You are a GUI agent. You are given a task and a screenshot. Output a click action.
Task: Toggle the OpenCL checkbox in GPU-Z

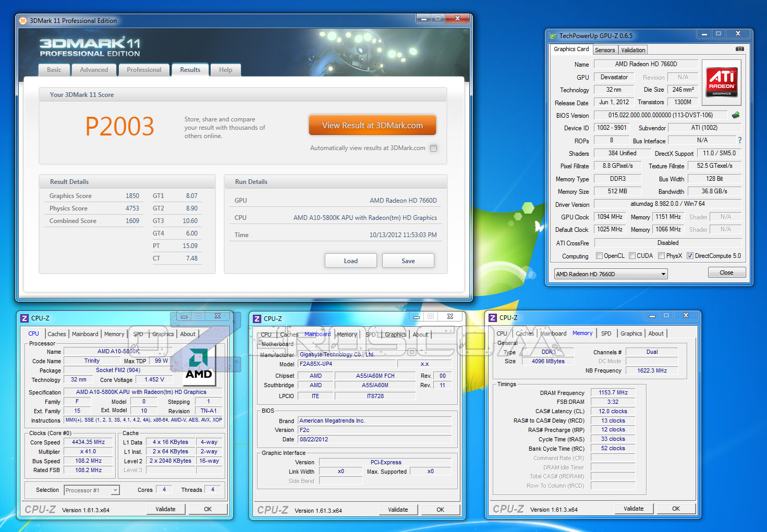[x=600, y=256]
